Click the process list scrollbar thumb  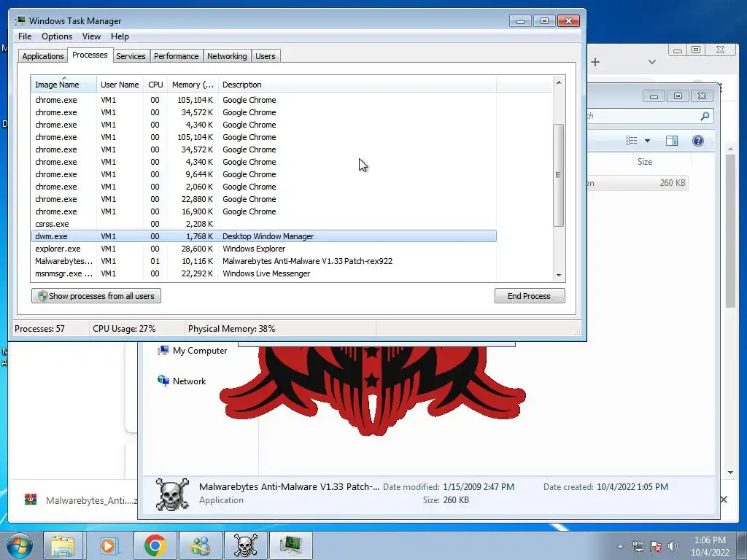coord(559,175)
